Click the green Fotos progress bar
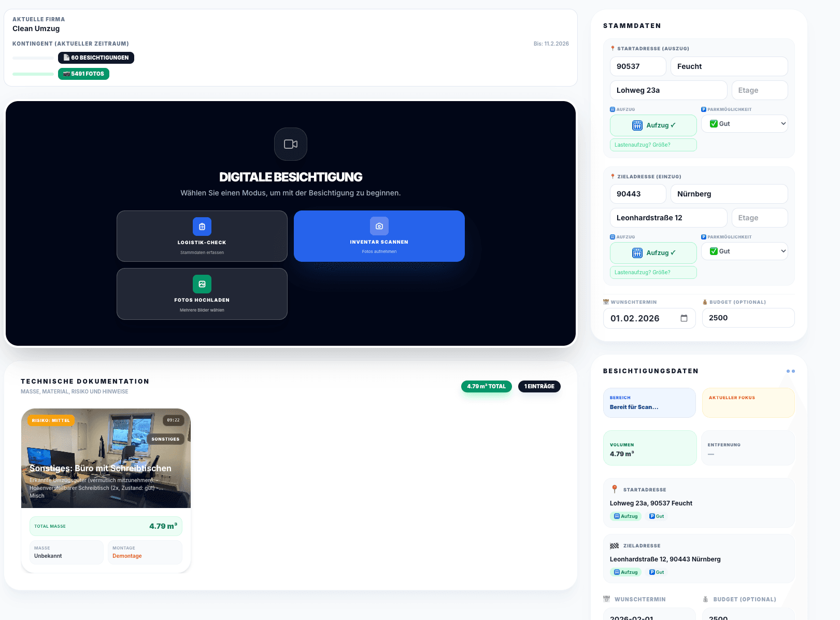Image resolution: width=840 pixels, height=620 pixels. pos(33,74)
